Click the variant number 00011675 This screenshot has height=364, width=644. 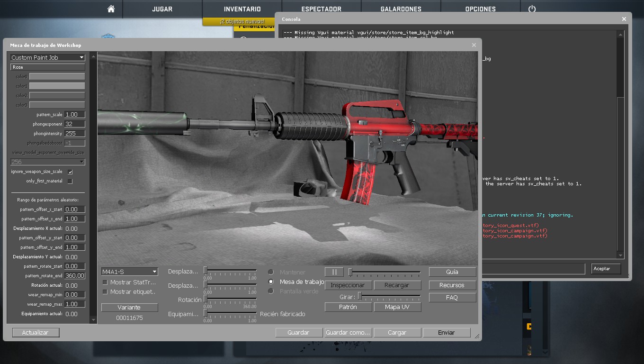click(x=129, y=318)
